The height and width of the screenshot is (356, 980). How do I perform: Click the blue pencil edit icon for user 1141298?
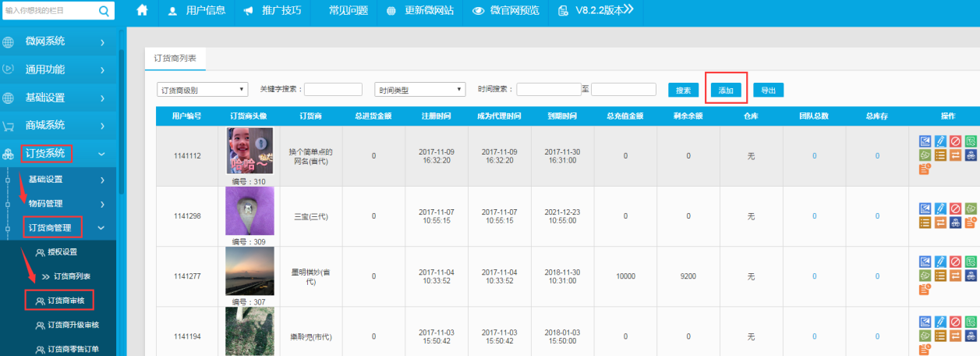tap(940, 208)
